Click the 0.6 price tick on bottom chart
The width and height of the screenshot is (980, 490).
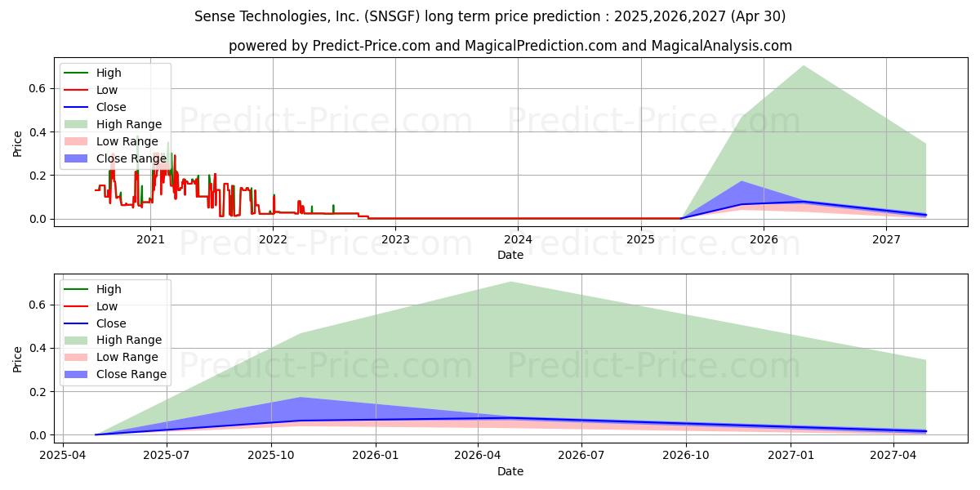coord(38,305)
